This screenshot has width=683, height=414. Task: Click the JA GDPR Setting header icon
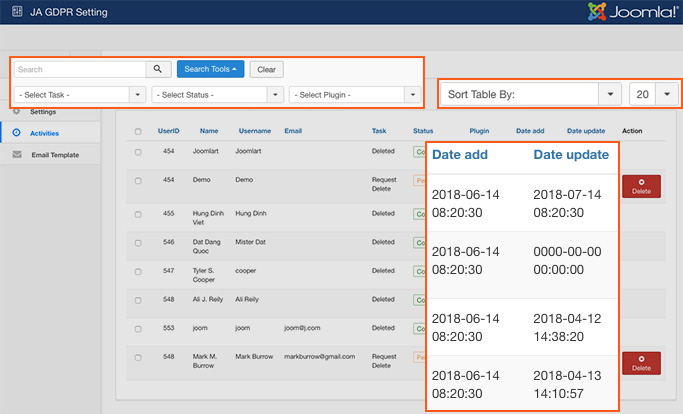click(x=15, y=13)
